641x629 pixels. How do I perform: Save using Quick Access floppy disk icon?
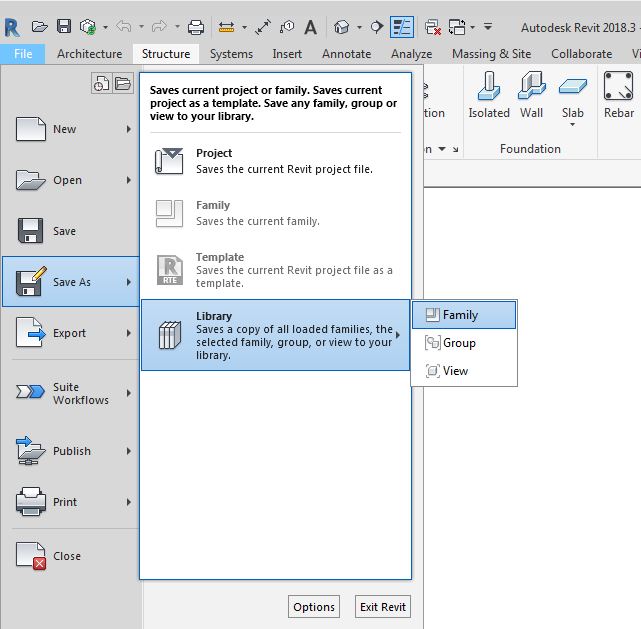pos(63,27)
